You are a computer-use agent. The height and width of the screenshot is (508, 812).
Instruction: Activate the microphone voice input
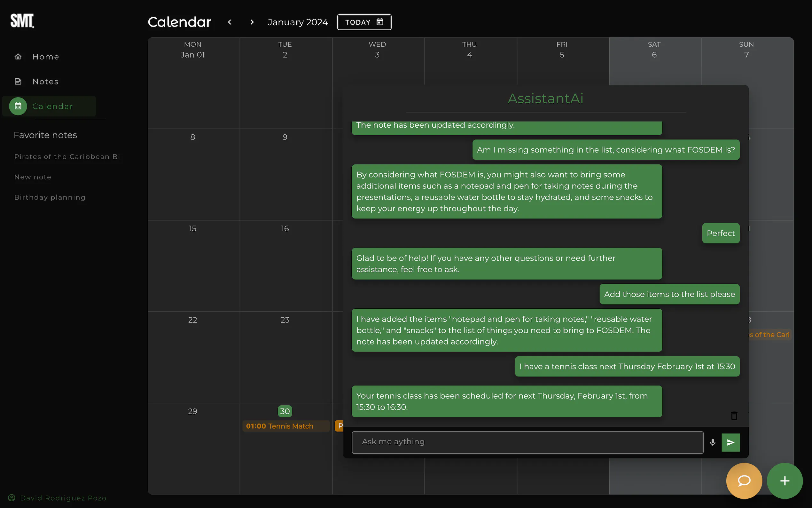click(x=712, y=442)
